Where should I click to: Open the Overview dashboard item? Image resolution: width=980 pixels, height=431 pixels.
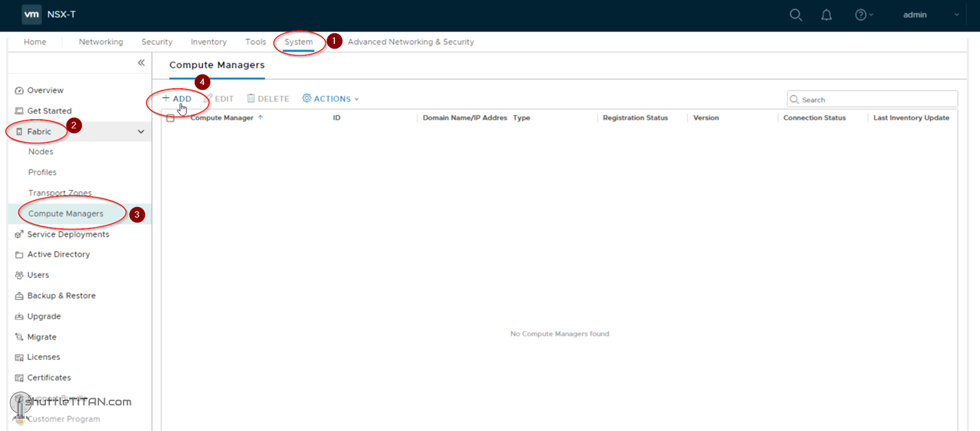[45, 91]
